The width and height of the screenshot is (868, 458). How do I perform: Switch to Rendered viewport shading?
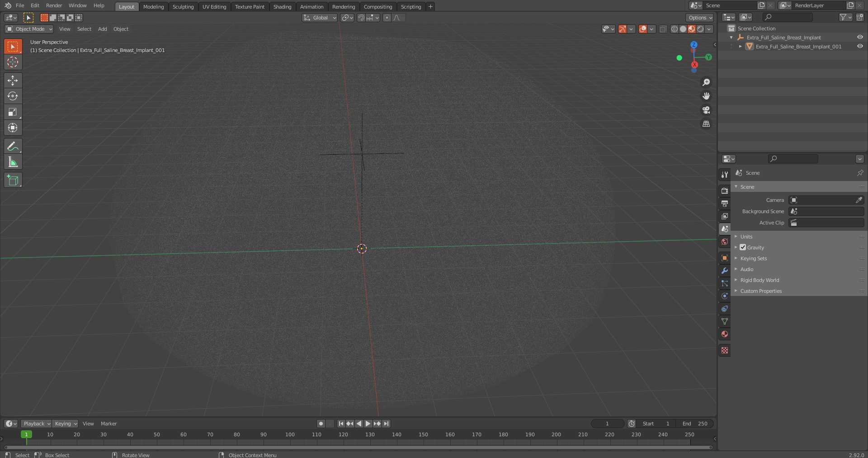click(x=700, y=29)
